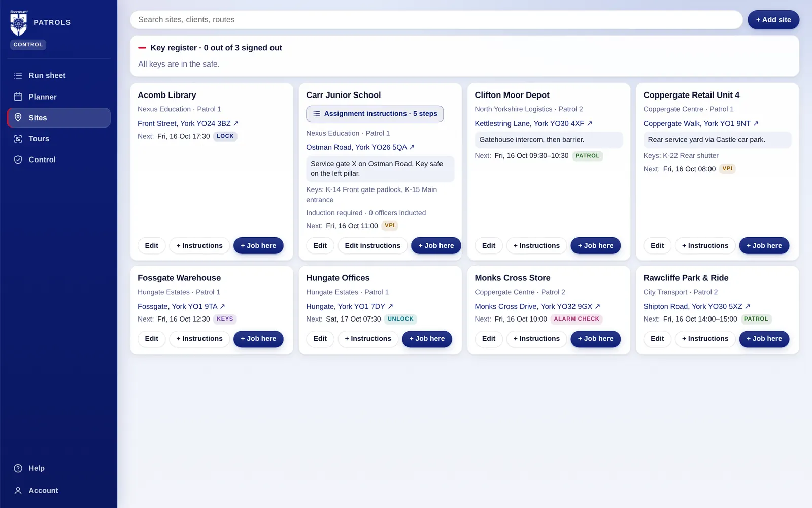Open the Monks Cross Drive, York YO32 9GX link
Viewport: 812px width, 508px height.
[x=537, y=306]
